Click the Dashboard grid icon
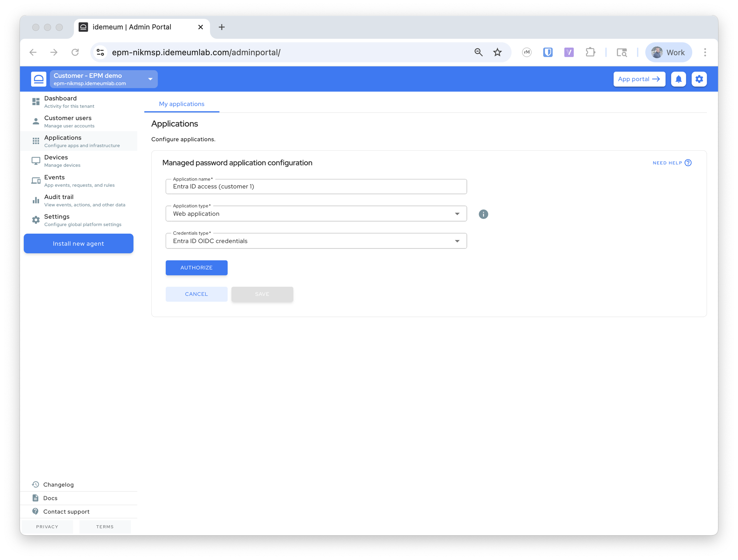The height and width of the screenshot is (560, 738). click(36, 102)
